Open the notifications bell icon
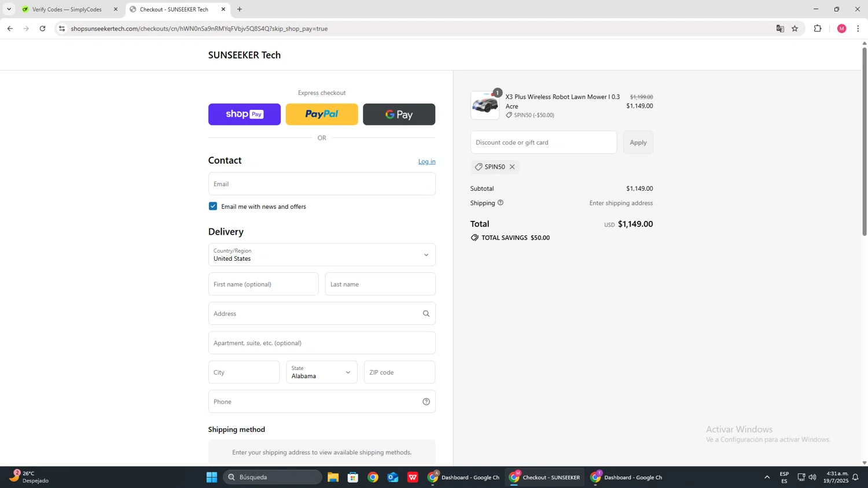Image resolution: width=868 pixels, height=488 pixels. (x=855, y=478)
